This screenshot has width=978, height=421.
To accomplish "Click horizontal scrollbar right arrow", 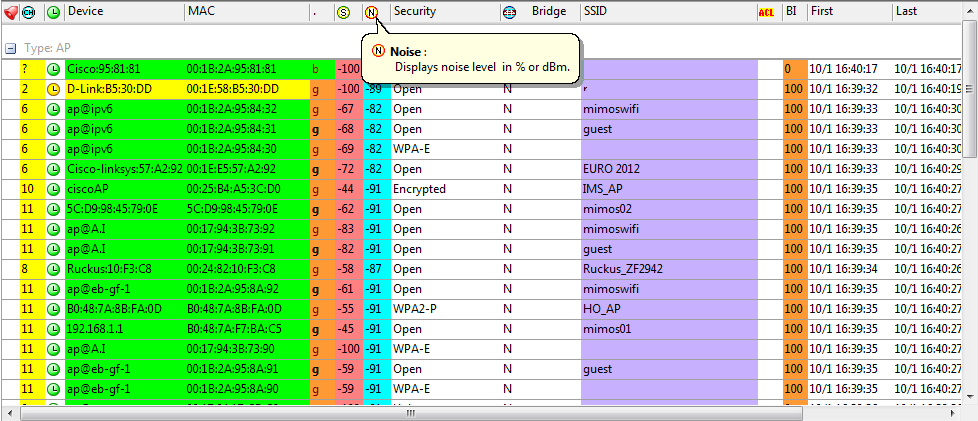I will coord(953,413).
